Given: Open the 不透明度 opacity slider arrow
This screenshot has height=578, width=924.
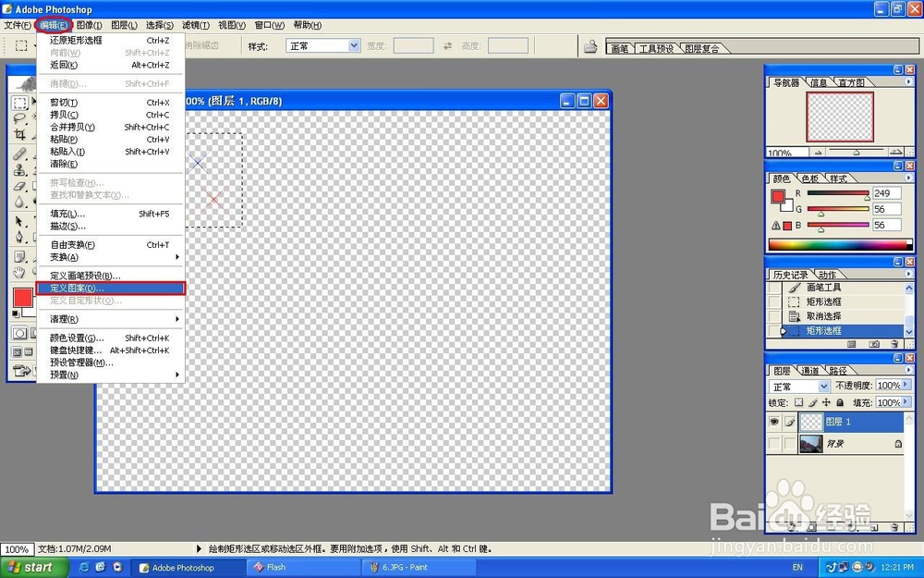Looking at the screenshot, I should [x=906, y=385].
